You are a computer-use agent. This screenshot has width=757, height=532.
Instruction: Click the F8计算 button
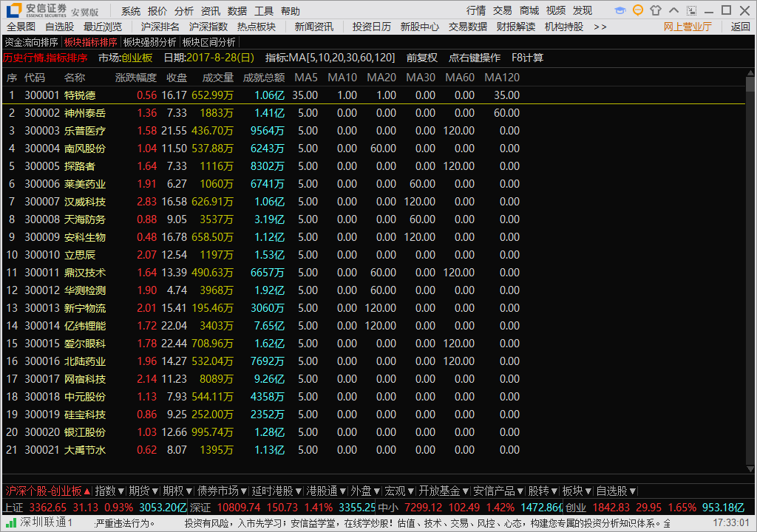tap(528, 58)
